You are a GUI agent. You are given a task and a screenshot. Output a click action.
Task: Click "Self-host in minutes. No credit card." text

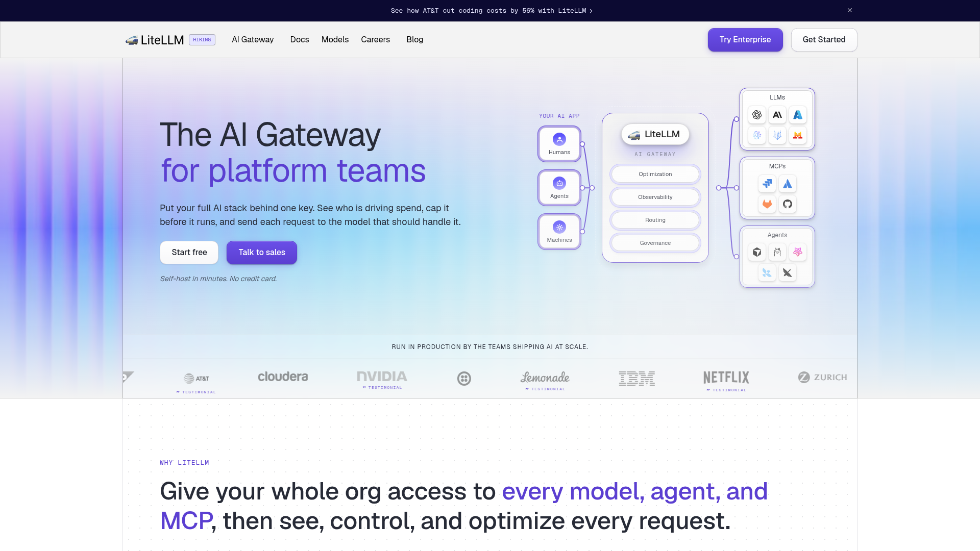click(x=218, y=279)
